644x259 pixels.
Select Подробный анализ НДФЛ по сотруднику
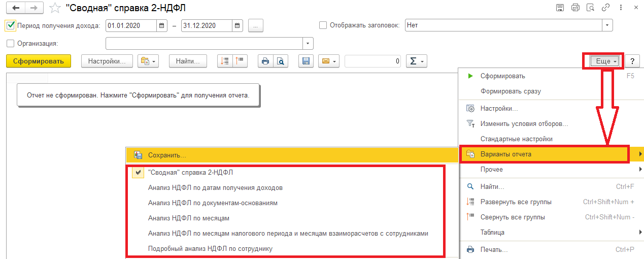tap(292, 248)
